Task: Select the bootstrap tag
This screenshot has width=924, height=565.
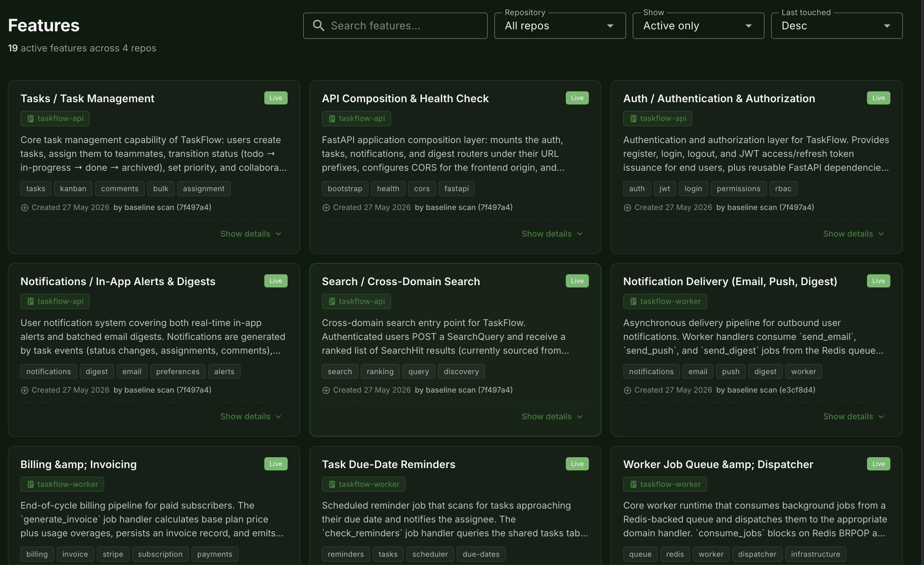Action: [345, 189]
